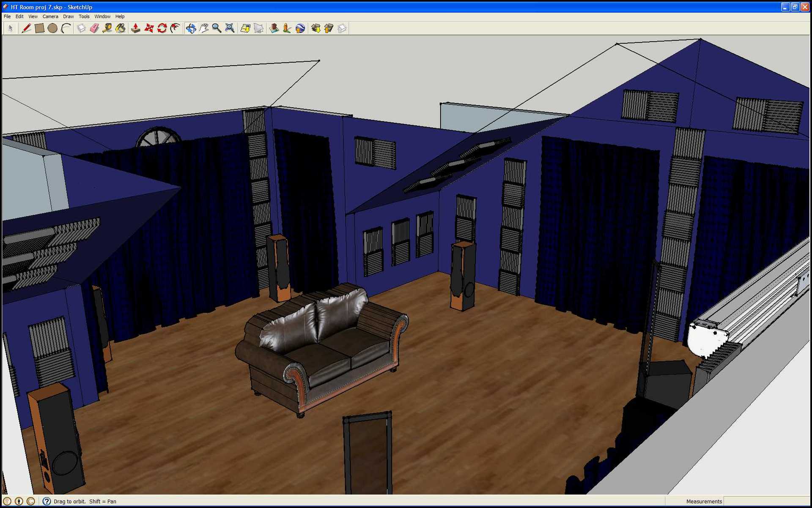Image resolution: width=812 pixels, height=508 pixels.
Task: Select the Eraser tool
Action: [x=94, y=28]
